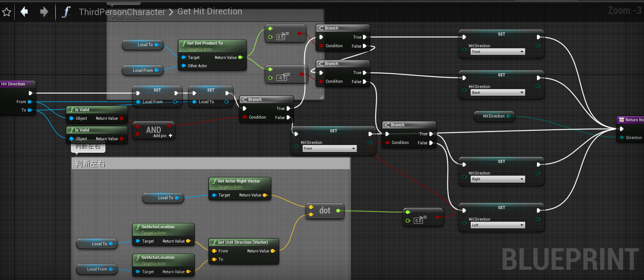Select the dot node
This screenshot has width=644, height=280.
pyautogui.click(x=325, y=211)
